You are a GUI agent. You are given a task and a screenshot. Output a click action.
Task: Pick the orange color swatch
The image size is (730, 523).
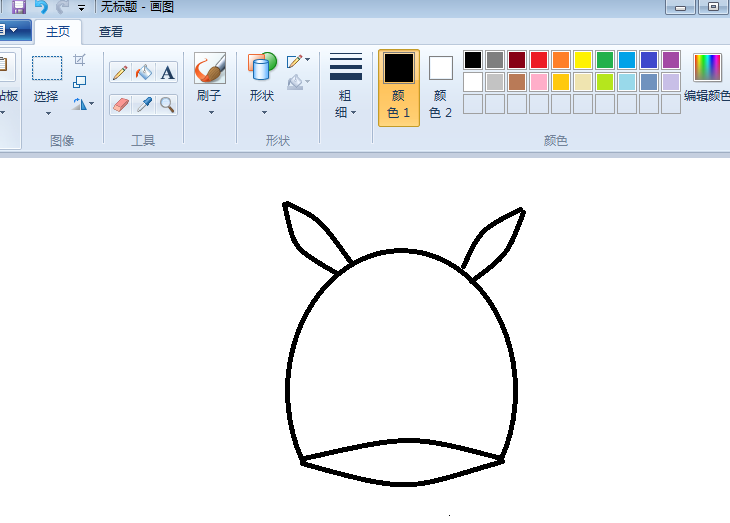click(561, 60)
